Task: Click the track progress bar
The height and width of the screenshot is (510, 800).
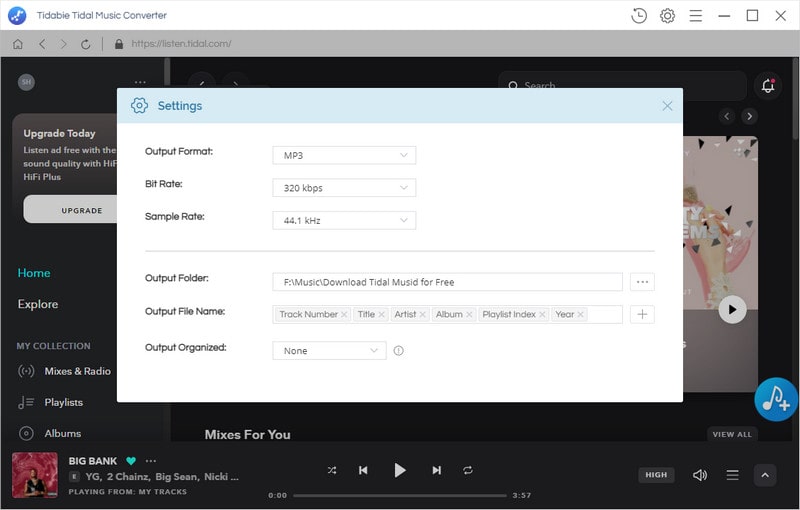Action: pyautogui.click(x=400, y=495)
